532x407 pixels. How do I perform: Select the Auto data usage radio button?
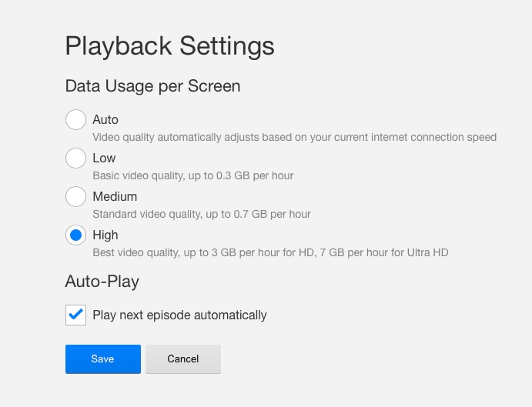pyautogui.click(x=75, y=120)
